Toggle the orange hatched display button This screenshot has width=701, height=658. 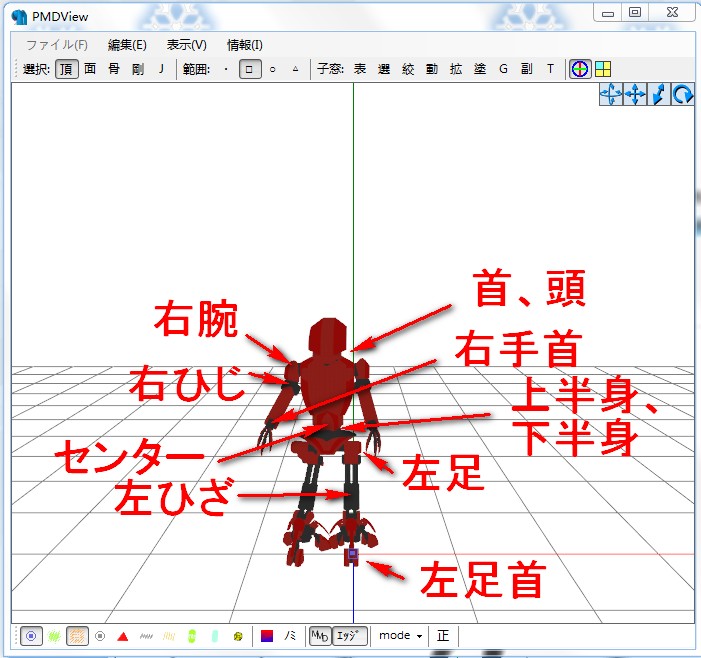(x=77, y=636)
